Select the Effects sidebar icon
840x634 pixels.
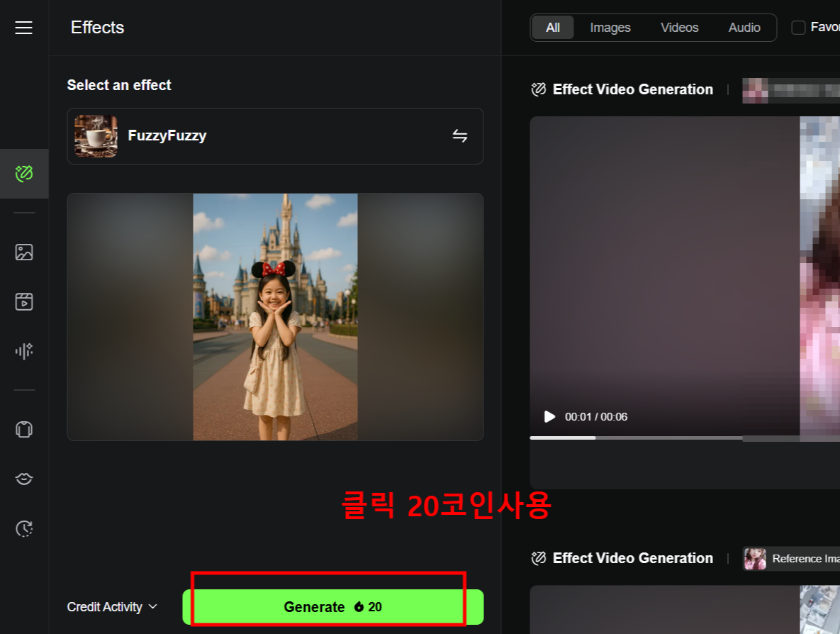(x=24, y=174)
